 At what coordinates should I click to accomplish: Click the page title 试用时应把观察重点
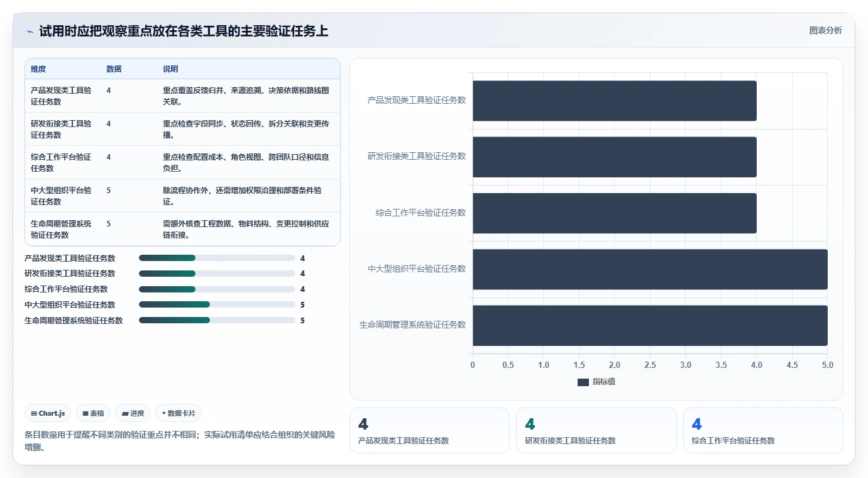click(184, 31)
